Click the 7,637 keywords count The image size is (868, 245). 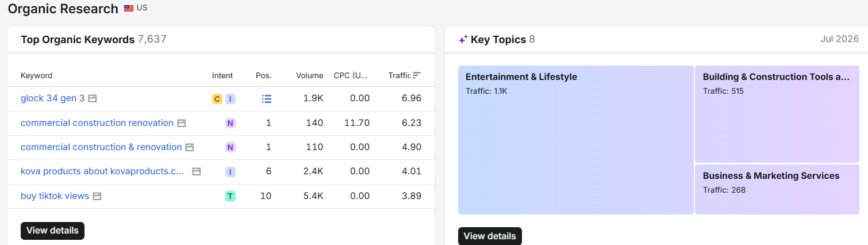tap(152, 40)
